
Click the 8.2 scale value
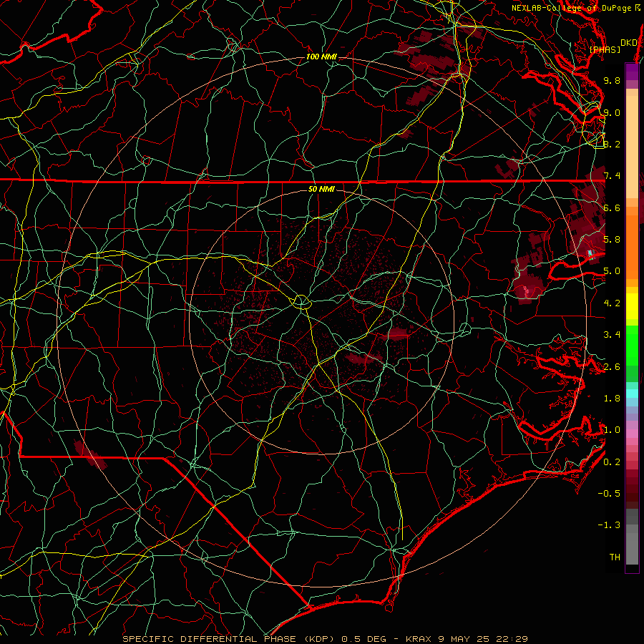(612, 144)
